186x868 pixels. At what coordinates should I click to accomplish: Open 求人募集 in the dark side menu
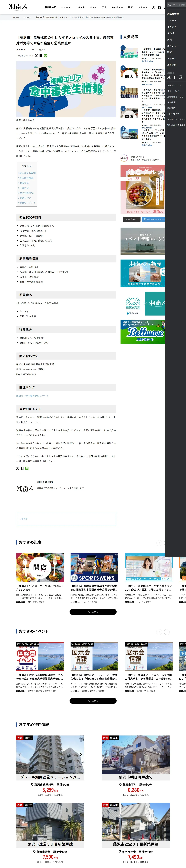click(171, 102)
